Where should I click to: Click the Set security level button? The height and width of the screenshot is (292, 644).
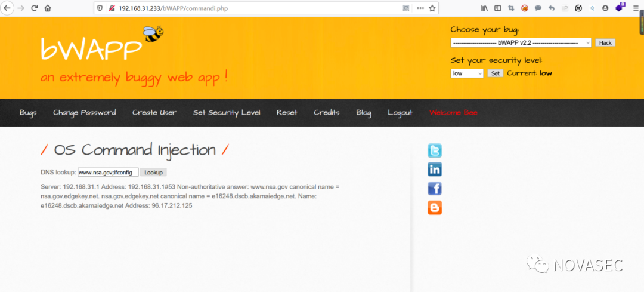click(x=496, y=73)
